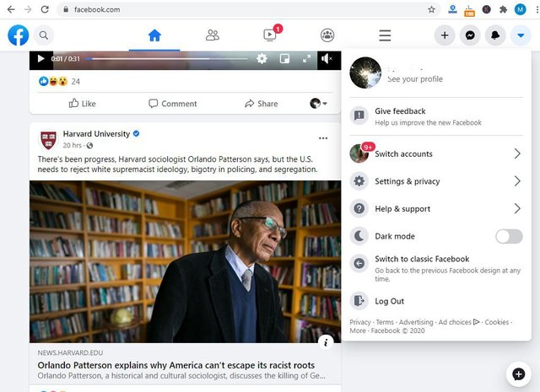The width and height of the screenshot is (540, 392).
Task: Seek along the video progress bar
Action: click(x=166, y=59)
